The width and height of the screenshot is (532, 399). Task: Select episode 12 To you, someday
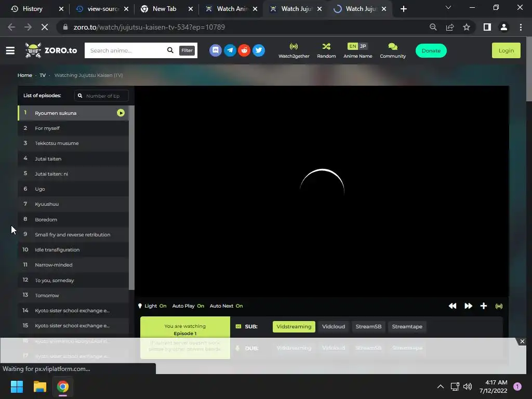pyautogui.click(x=73, y=280)
